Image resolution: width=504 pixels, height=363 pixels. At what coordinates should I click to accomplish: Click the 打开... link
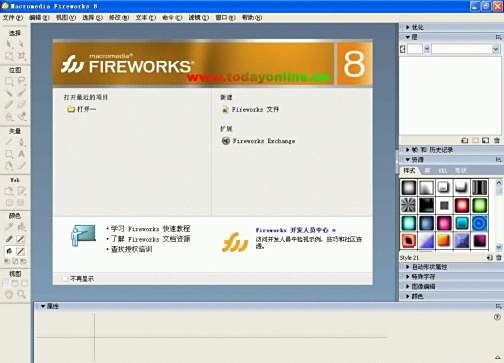click(x=86, y=109)
